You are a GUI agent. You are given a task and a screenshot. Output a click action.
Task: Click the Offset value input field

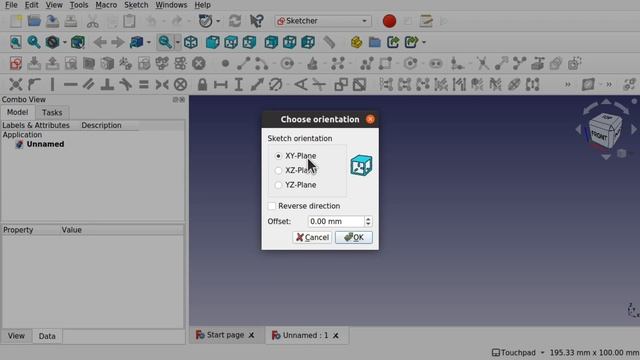[x=336, y=221]
